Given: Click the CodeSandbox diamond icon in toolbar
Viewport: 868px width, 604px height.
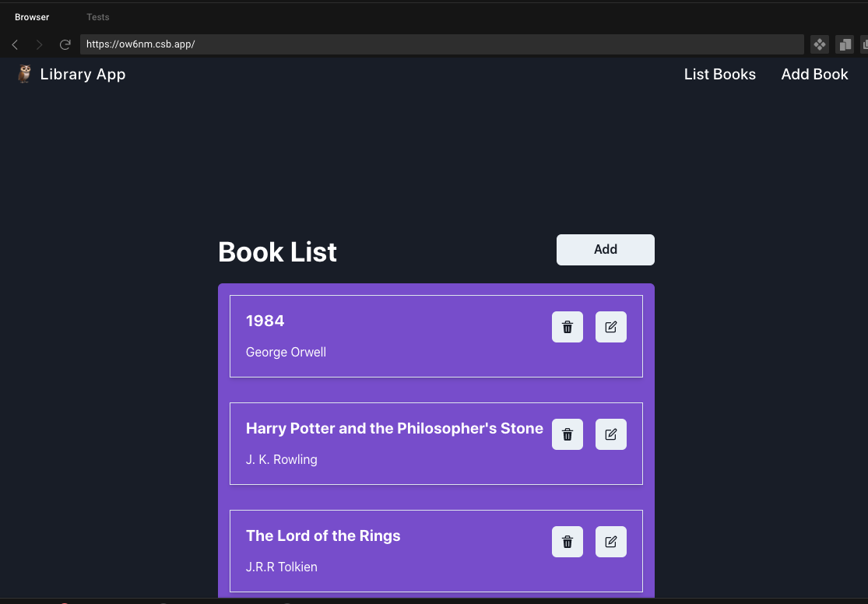Looking at the screenshot, I should (820, 44).
